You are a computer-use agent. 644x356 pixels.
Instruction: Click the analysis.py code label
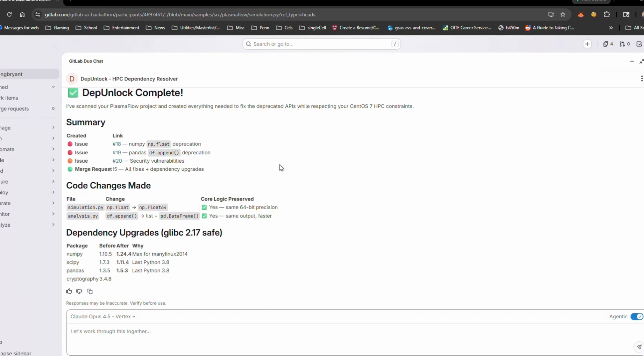point(83,216)
